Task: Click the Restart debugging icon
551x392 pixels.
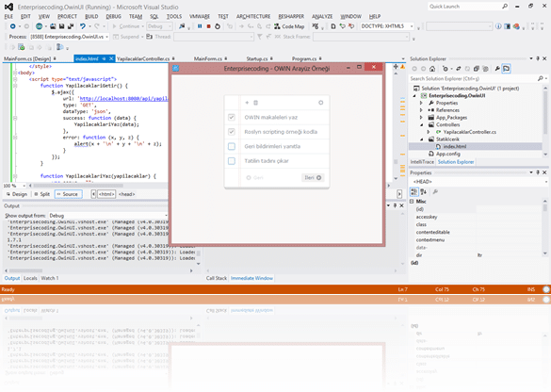Action: (218, 26)
